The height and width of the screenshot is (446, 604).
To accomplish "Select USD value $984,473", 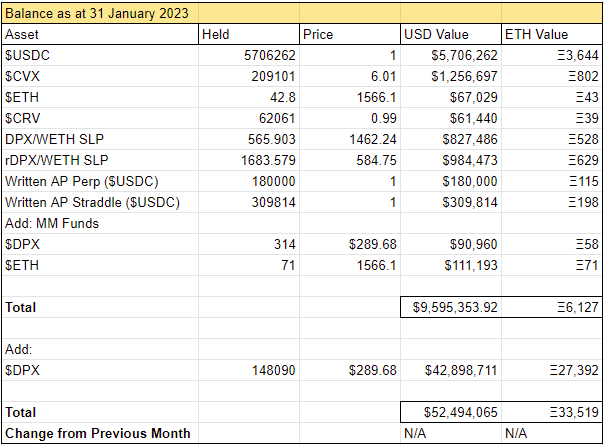I will (x=470, y=160).
